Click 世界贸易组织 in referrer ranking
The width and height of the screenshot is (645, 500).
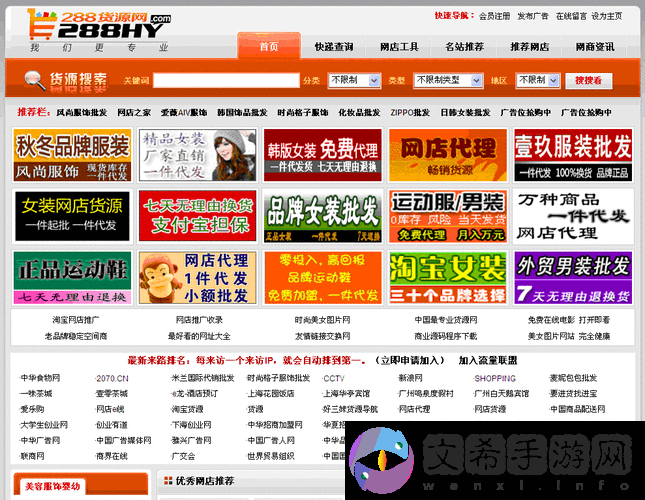tap(271, 456)
